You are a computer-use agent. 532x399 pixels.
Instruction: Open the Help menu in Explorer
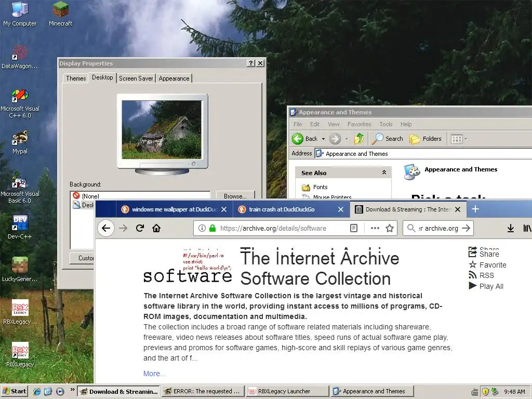pos(406,124)
